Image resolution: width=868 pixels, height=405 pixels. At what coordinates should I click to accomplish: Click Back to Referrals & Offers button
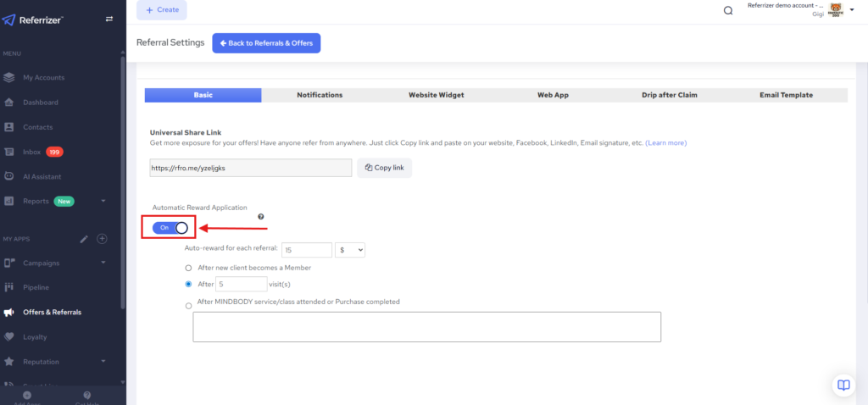coord(266,43)
